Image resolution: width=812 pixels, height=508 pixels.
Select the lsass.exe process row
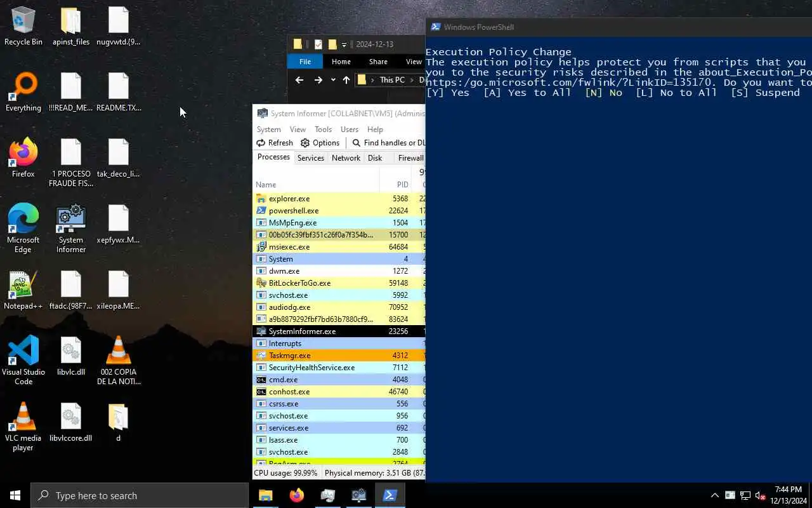(x=339, y=440)
